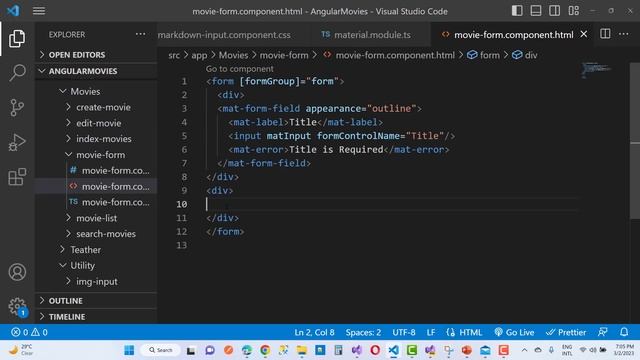Split the editor to the right

[x=605, y=34]
